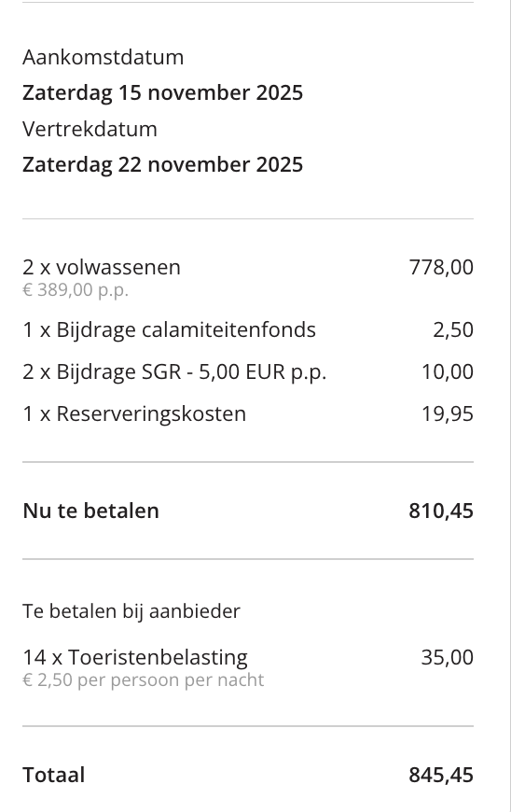Viewport: 511px width, 812px height.
Task: Click the 10,00 SGR amount
Action: click(448, 371)
